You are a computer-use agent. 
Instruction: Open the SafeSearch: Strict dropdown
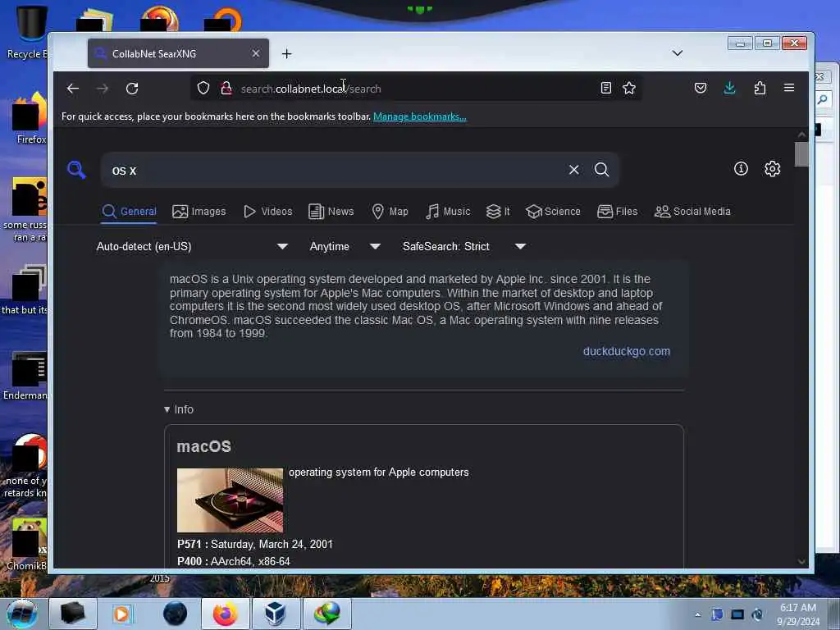[464, 246]
